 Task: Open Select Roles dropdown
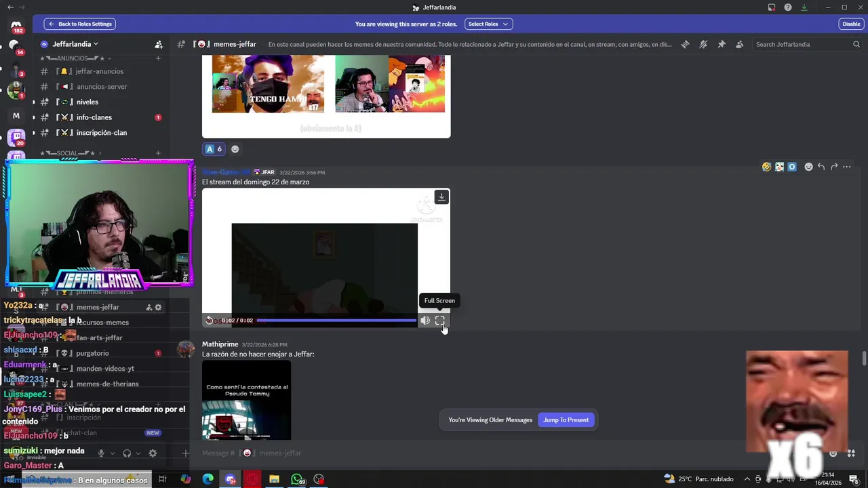488,24
